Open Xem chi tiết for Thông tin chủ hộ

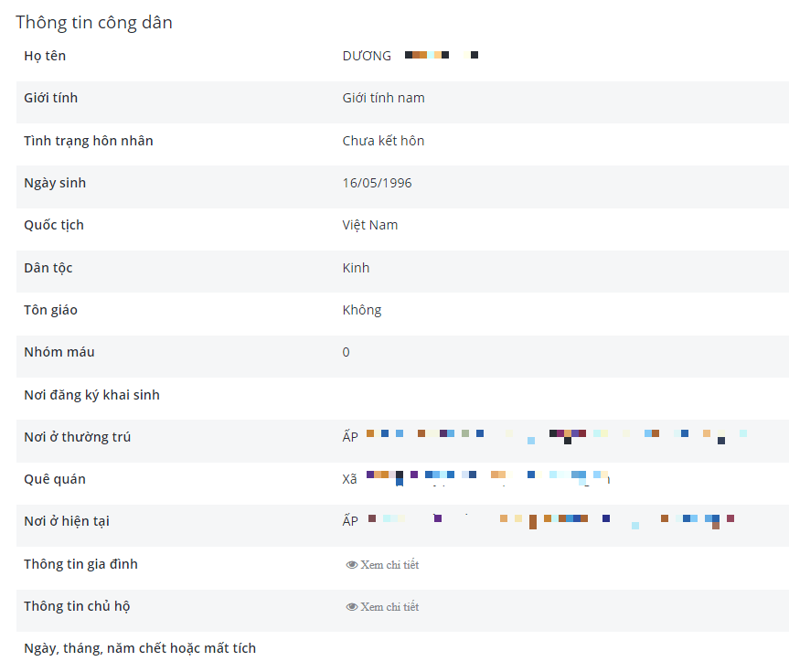tap(389, 607)
